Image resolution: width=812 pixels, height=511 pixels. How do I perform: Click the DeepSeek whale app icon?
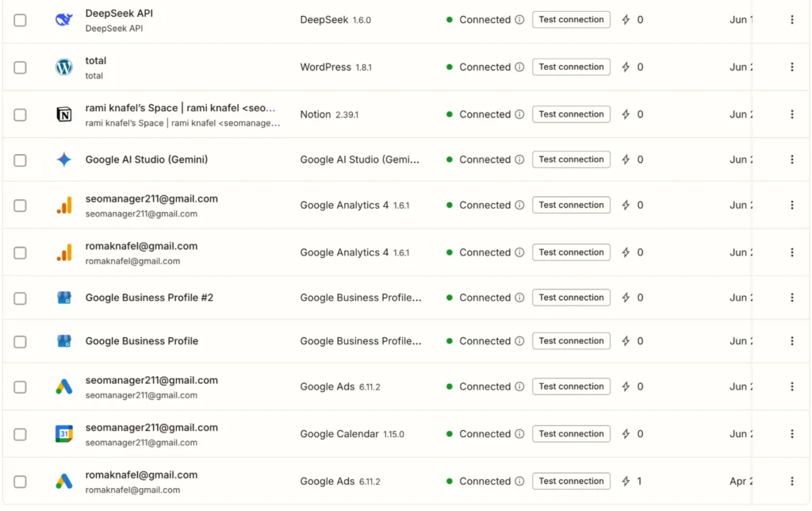(63, 20)
